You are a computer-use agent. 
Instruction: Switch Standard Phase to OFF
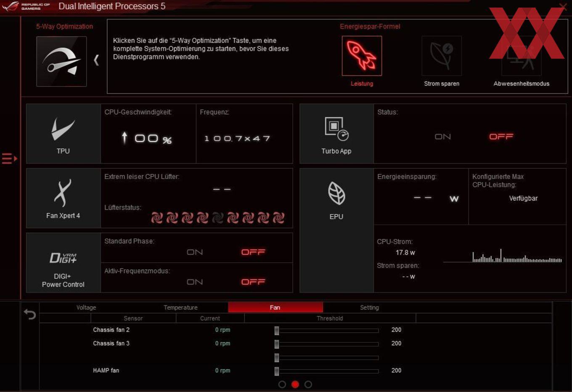pos(253,252)
